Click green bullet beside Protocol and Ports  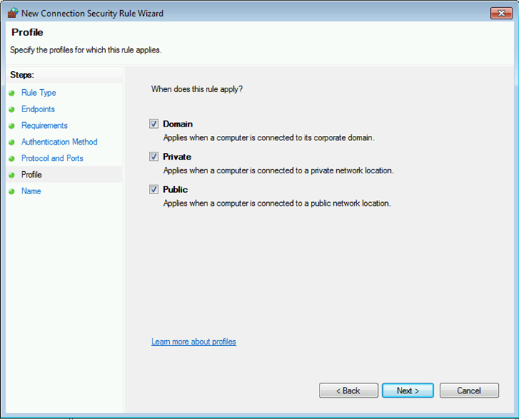tap(12, 158)
